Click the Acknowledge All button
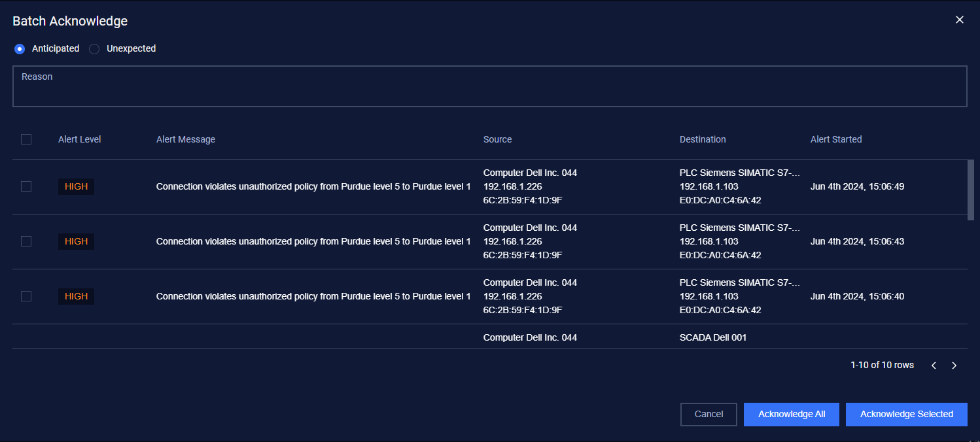 792,415
